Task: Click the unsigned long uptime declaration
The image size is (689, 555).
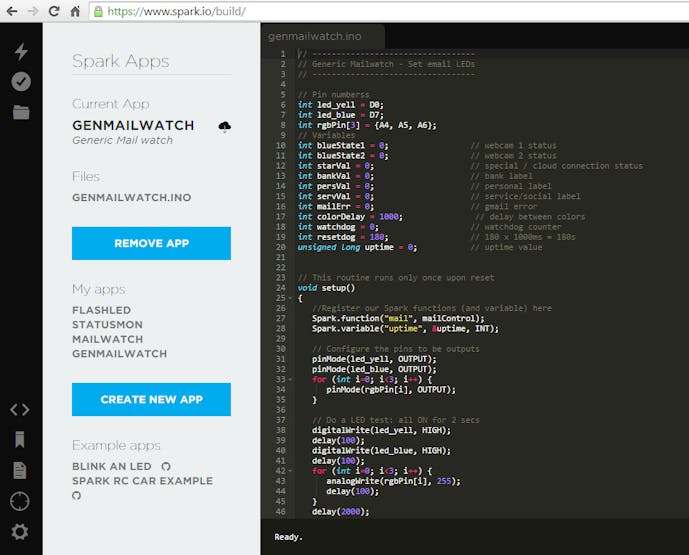Action: point(357,247)
